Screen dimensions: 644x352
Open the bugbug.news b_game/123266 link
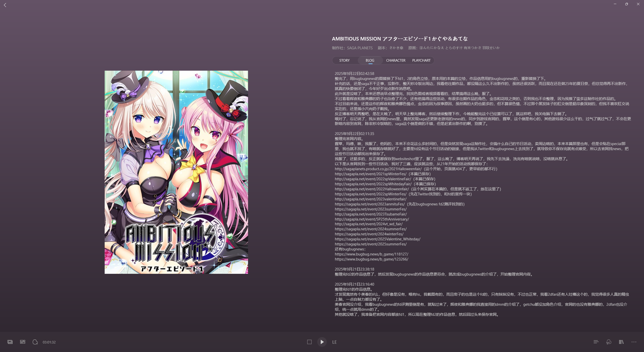(x=371, y=259)
